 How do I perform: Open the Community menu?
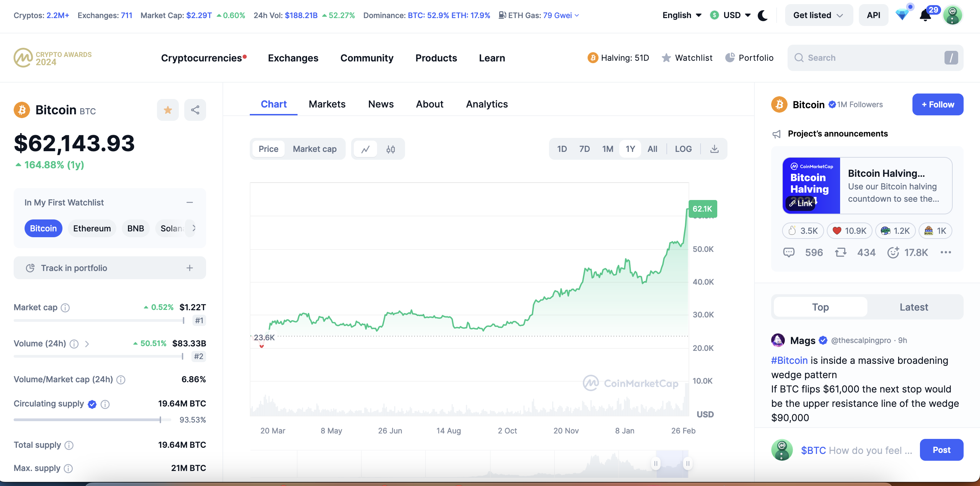pos(367,58)
